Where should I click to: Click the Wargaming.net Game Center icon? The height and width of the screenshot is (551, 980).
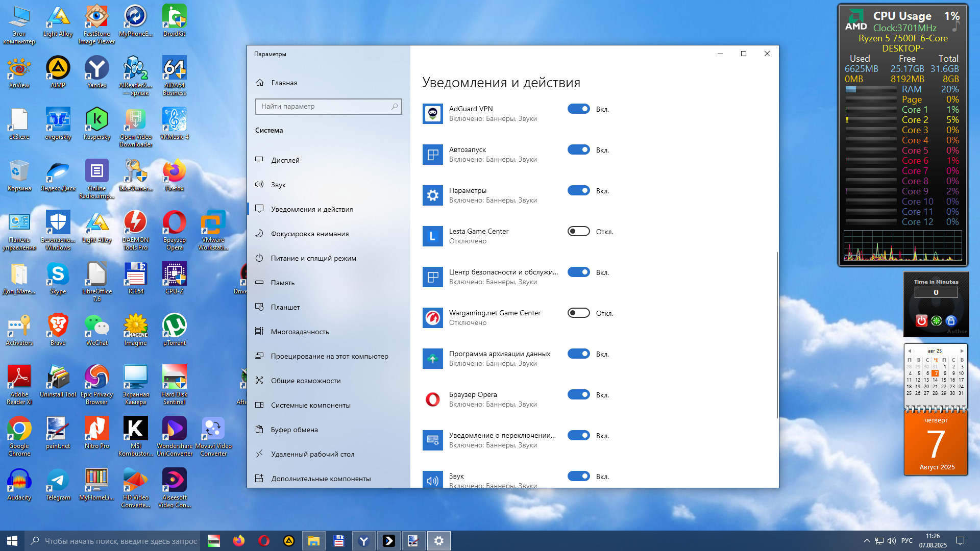[432, 317]
